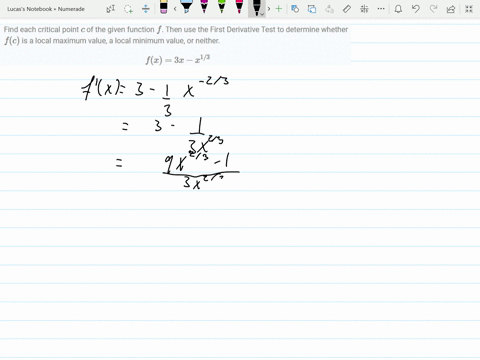
Task: Redo the last action
Action: point(433,9)
